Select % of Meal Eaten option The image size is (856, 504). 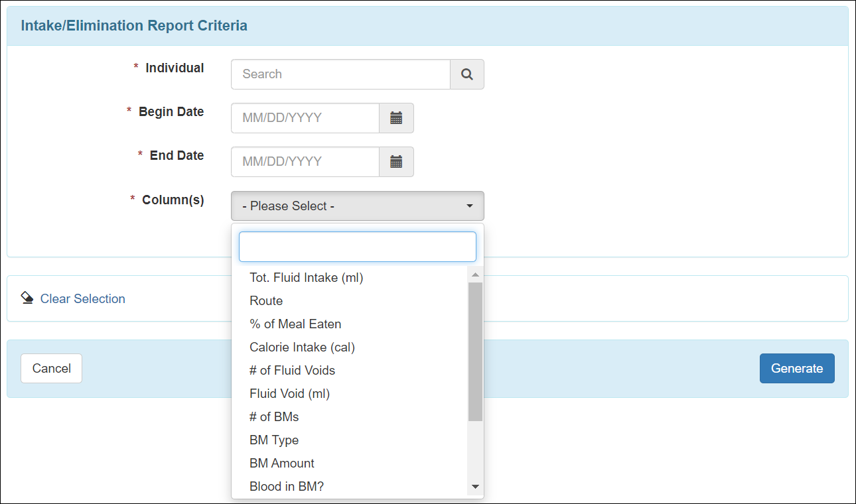point(295,324)
